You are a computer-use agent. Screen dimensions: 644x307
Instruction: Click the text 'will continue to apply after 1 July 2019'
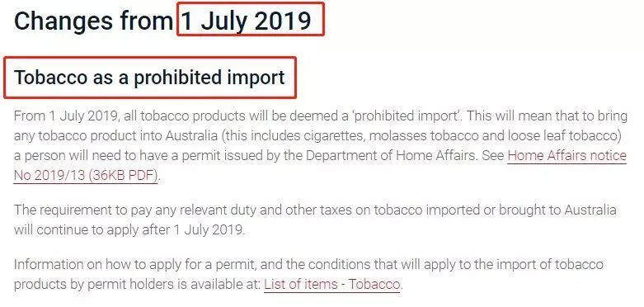(129, 229)
